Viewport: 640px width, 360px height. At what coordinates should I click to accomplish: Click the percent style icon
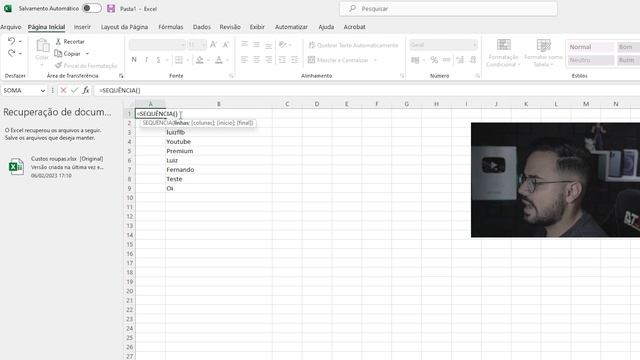point(434,60)
